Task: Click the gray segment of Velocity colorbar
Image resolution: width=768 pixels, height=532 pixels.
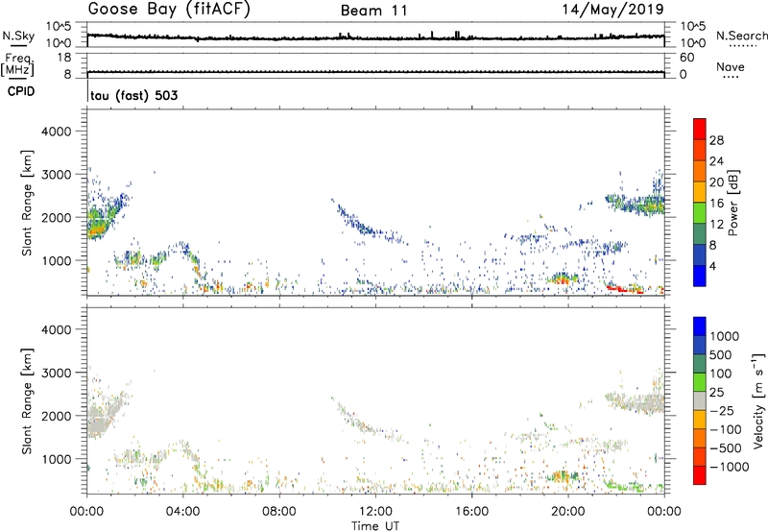Action: tap(700, 400)
